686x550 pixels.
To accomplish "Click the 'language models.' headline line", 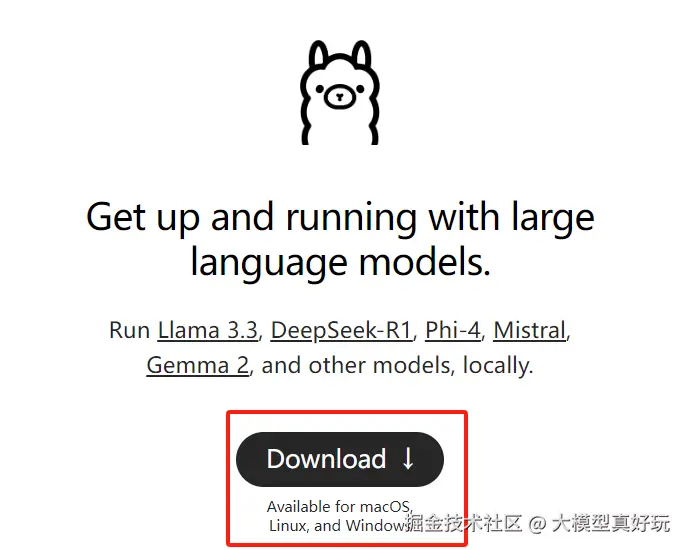I will pos(340,263).
